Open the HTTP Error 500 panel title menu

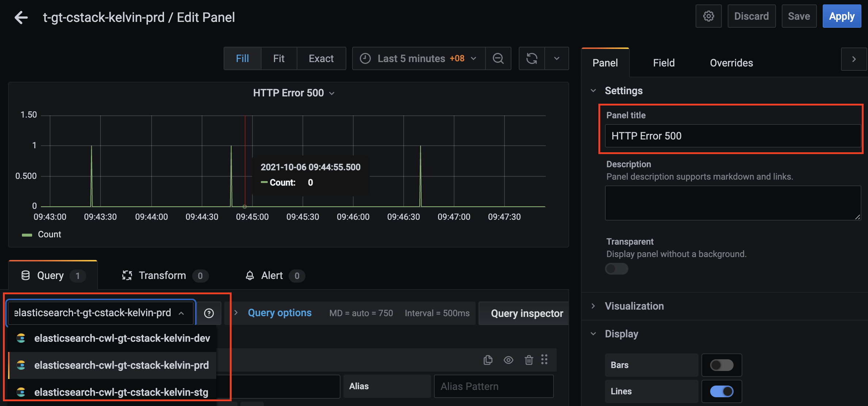tap(293, 93)
